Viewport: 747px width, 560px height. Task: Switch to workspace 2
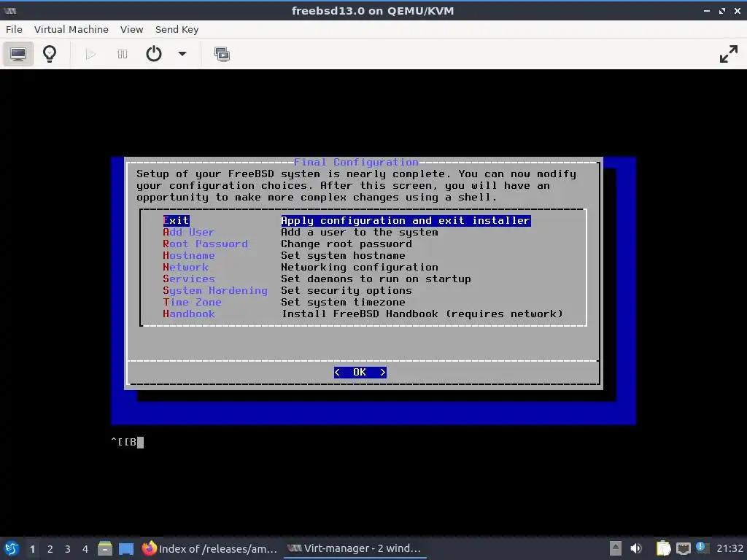(x=50, y=548)
